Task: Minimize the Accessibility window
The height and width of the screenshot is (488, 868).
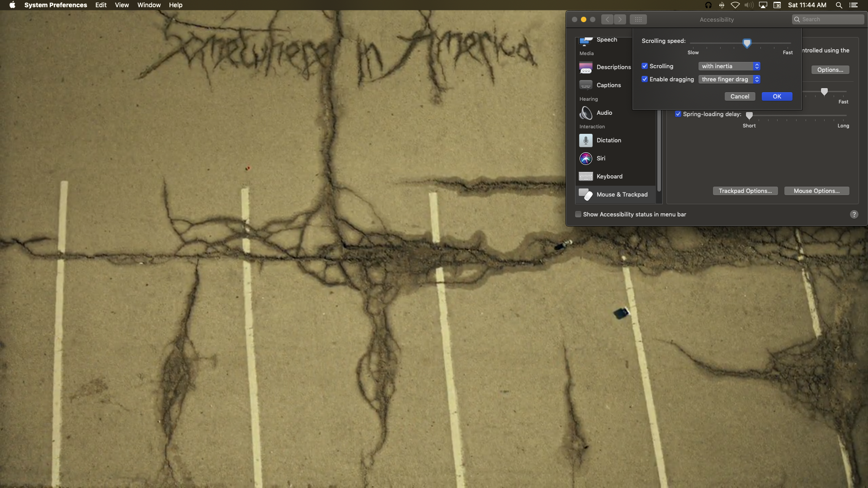Action: (x=583, y=19)
